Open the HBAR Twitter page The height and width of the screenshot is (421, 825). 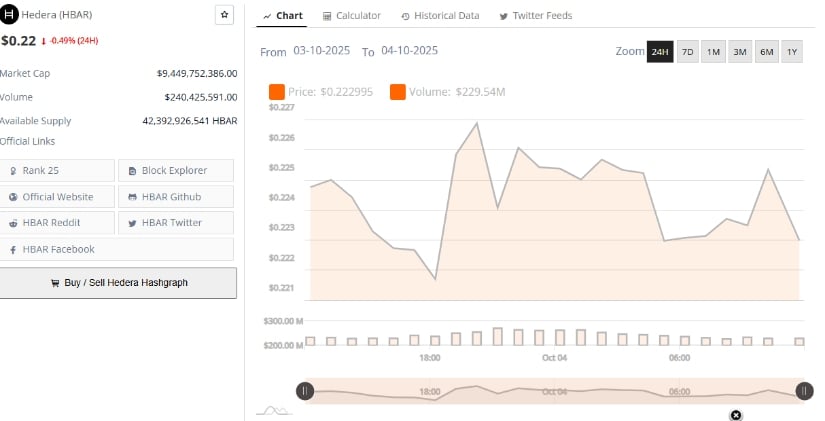coord(176,223)
